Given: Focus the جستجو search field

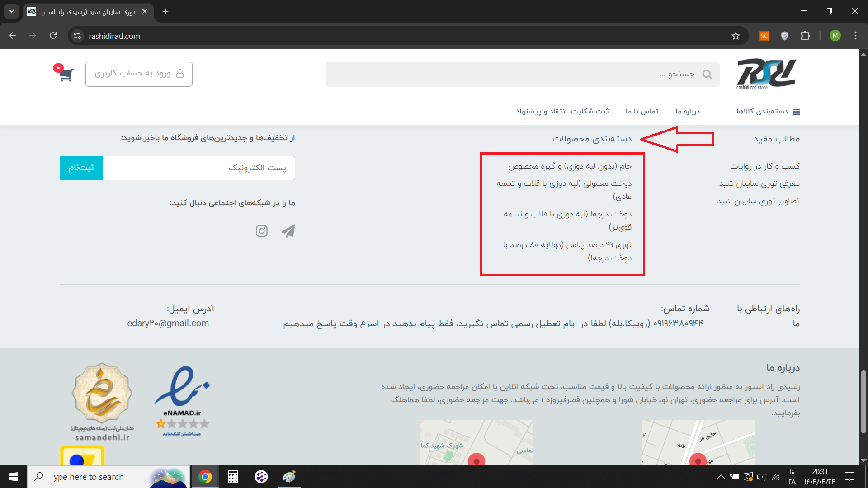Looking at the screenshot, I should click(523, 74).
